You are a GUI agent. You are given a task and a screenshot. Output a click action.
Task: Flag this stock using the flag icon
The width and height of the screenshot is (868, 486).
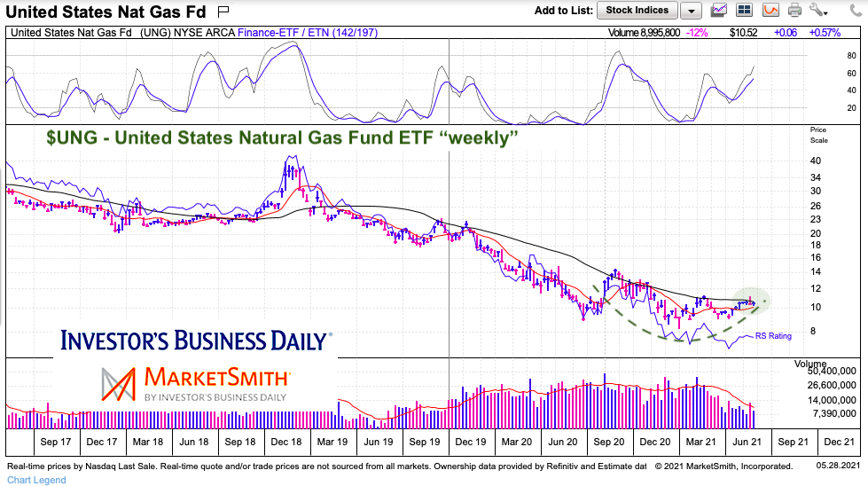click(x=223, y=11)
